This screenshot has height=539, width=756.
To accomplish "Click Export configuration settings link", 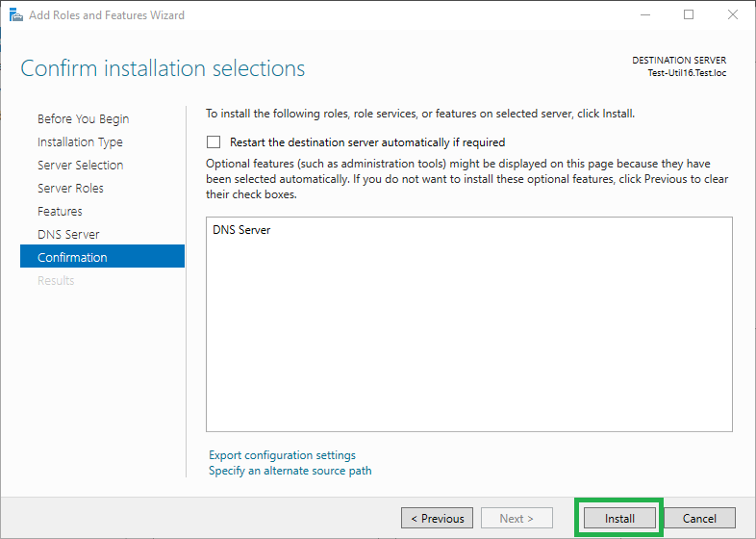I will click(282, 455).
